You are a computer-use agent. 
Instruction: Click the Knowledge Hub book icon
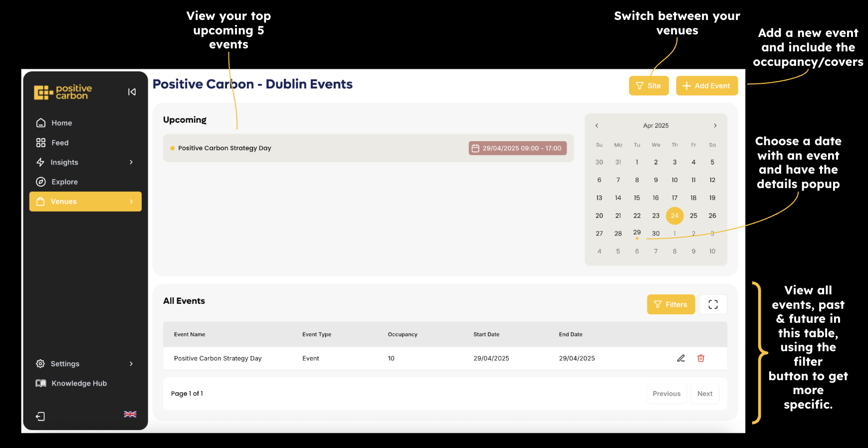(41, 383)
